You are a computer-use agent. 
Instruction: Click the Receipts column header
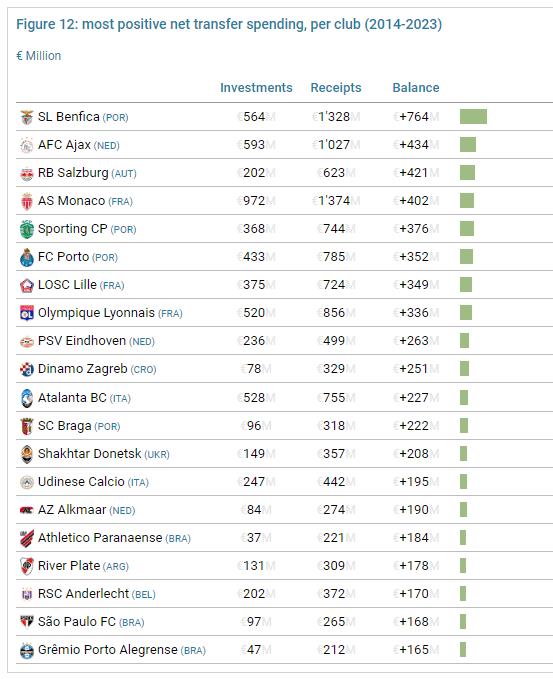336,88
